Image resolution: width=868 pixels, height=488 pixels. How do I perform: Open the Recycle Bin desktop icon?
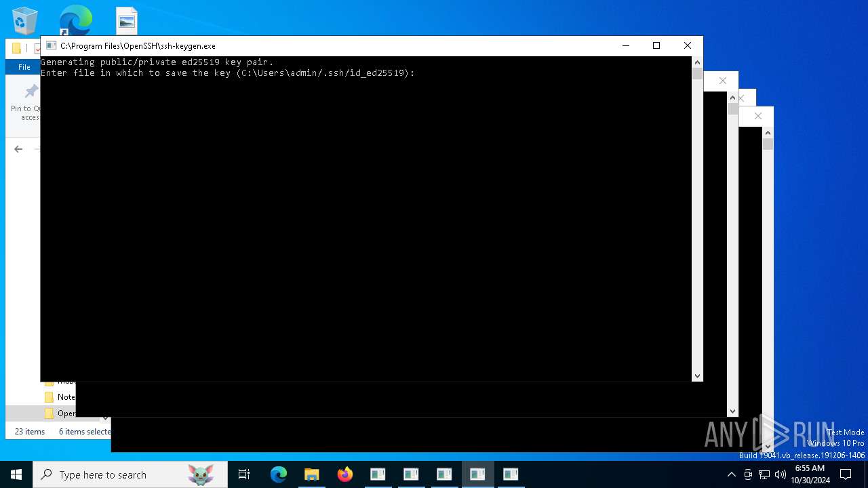25,20
